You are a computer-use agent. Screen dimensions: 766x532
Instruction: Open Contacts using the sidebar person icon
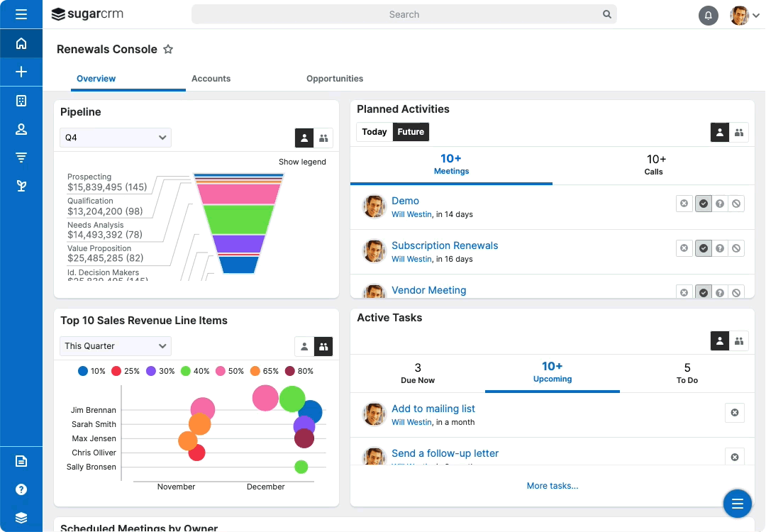coord(21,128)
